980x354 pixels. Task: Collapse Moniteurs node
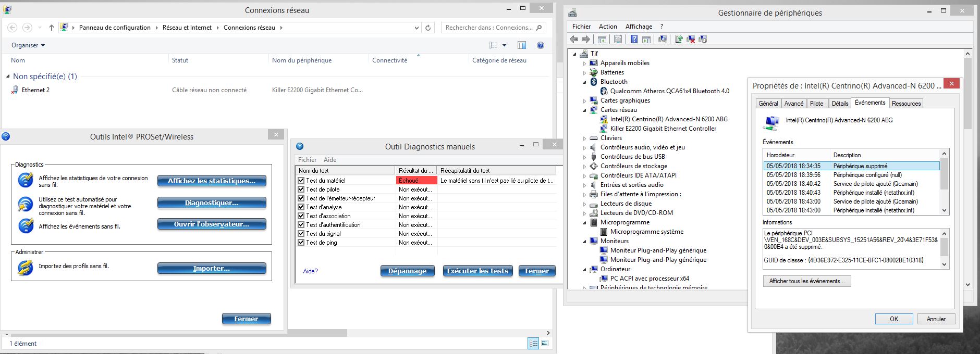tap(584, 242)
